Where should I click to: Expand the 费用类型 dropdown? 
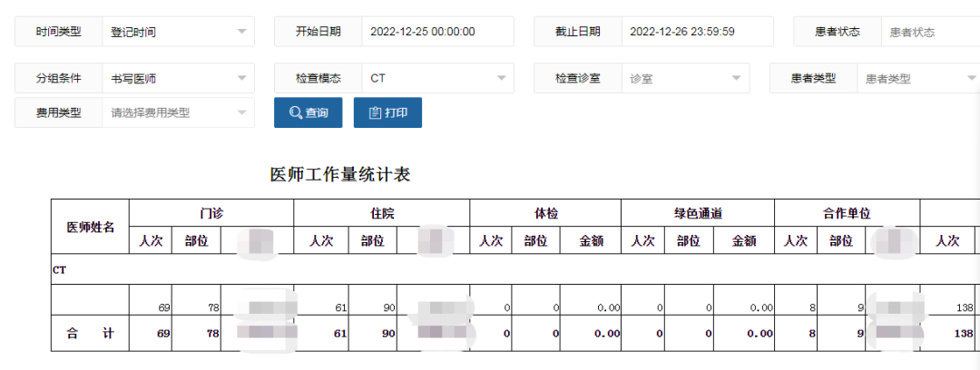click(x=178, y=112)
